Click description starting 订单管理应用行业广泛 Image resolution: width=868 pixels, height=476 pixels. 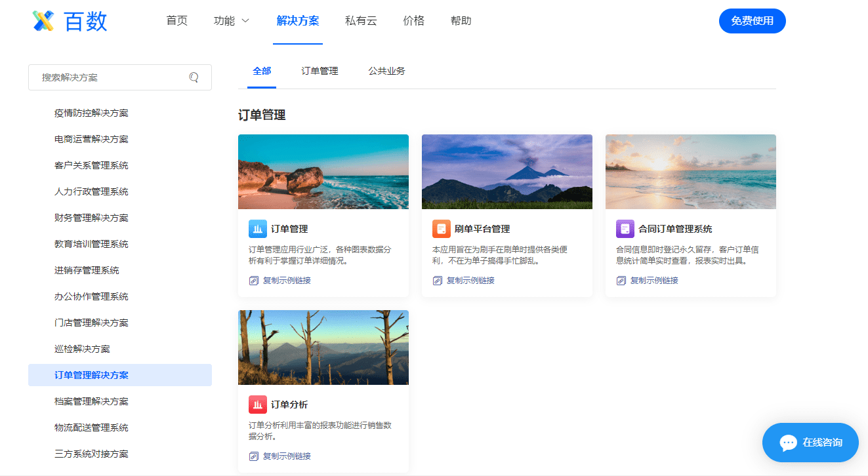coord(320,255)
